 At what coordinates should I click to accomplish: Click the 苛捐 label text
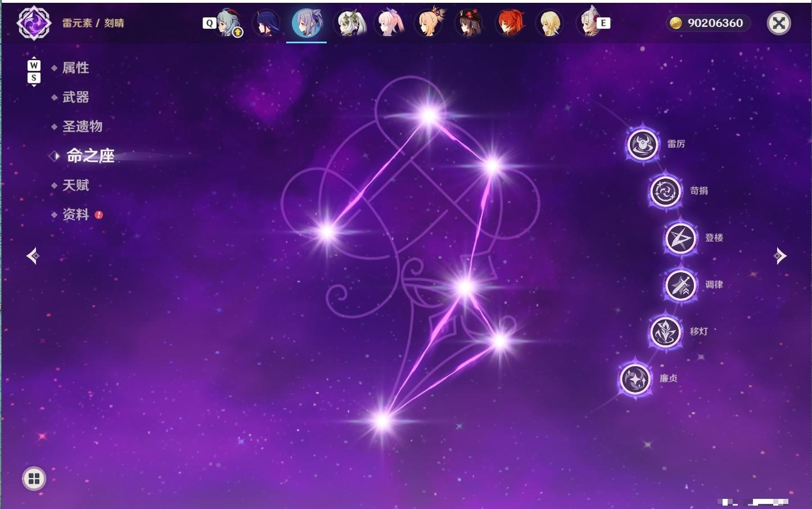click(699, 191)
